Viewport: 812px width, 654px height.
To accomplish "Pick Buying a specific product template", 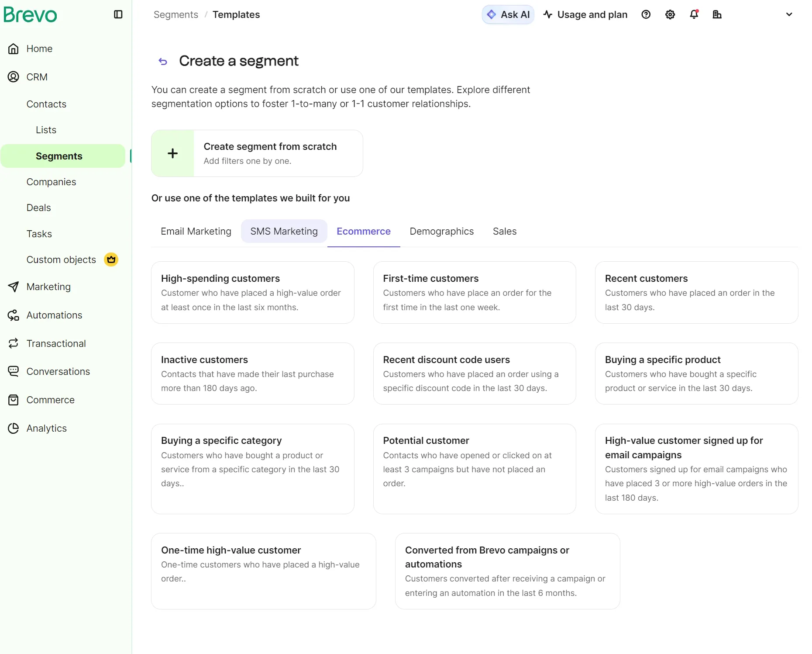I will [697, 374].
